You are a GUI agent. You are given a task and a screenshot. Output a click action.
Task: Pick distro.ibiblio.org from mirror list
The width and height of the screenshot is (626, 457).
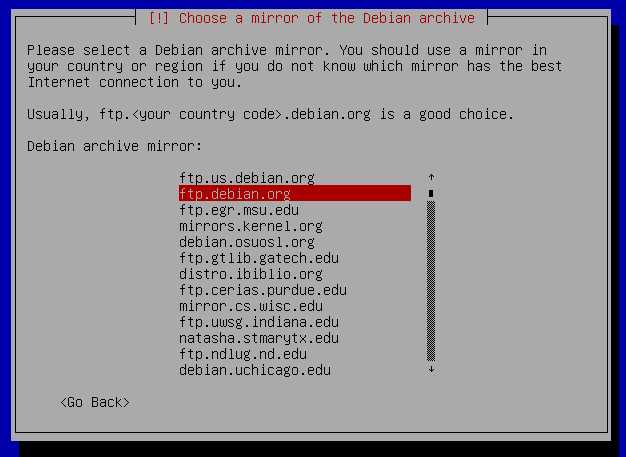tap(251, 274)
